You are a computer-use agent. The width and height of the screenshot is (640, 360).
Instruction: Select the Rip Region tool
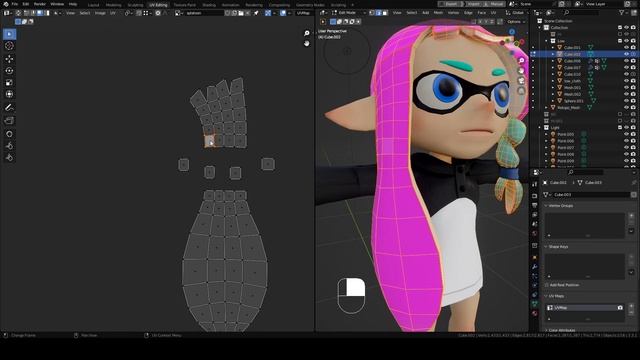click(9, 120)
